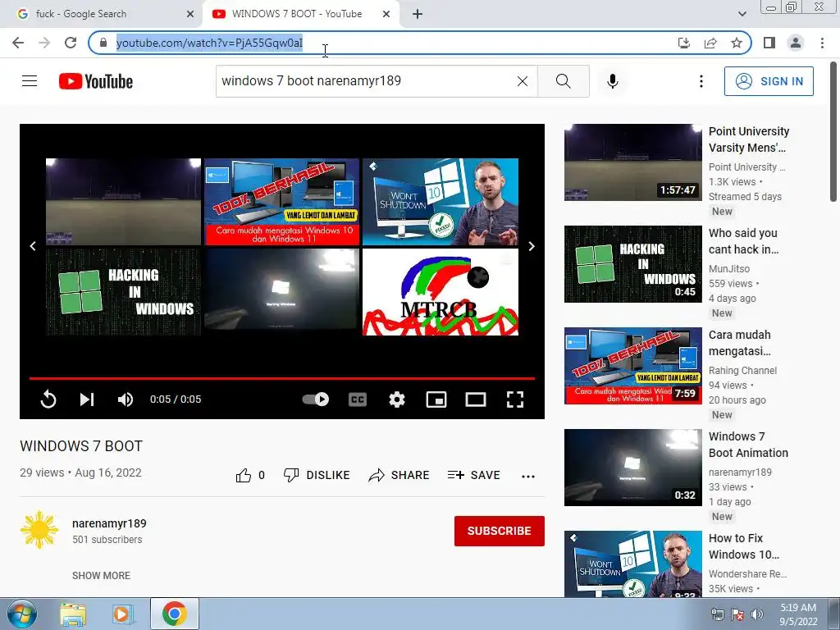This screenshot has height=630, width=840.
Task: Mute the video volume
Action: coord(126,399)
